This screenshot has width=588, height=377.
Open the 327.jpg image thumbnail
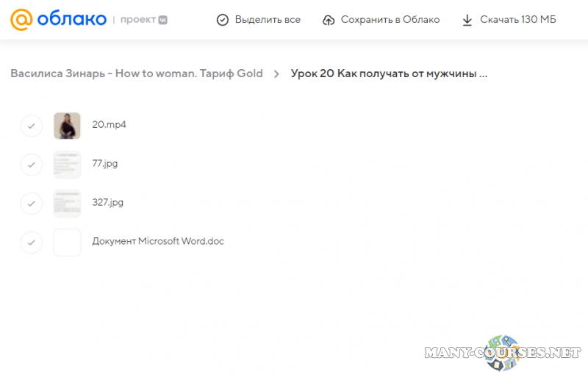67,203
